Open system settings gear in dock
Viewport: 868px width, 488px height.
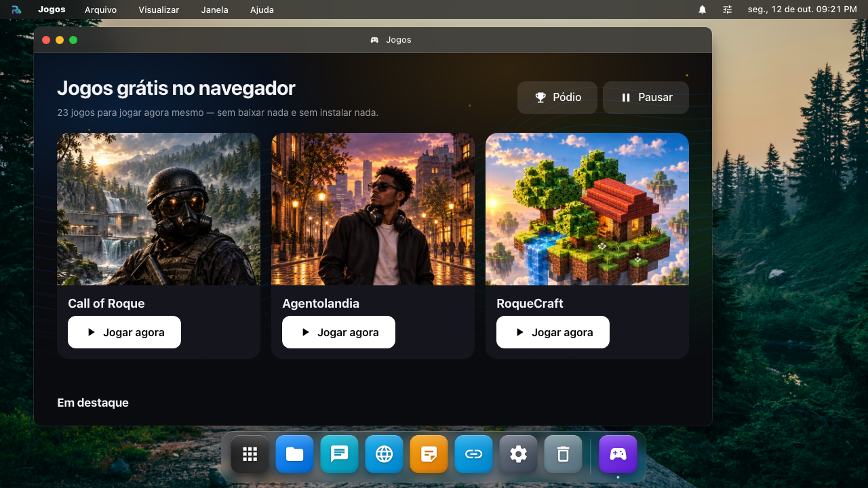pos(519,454)
